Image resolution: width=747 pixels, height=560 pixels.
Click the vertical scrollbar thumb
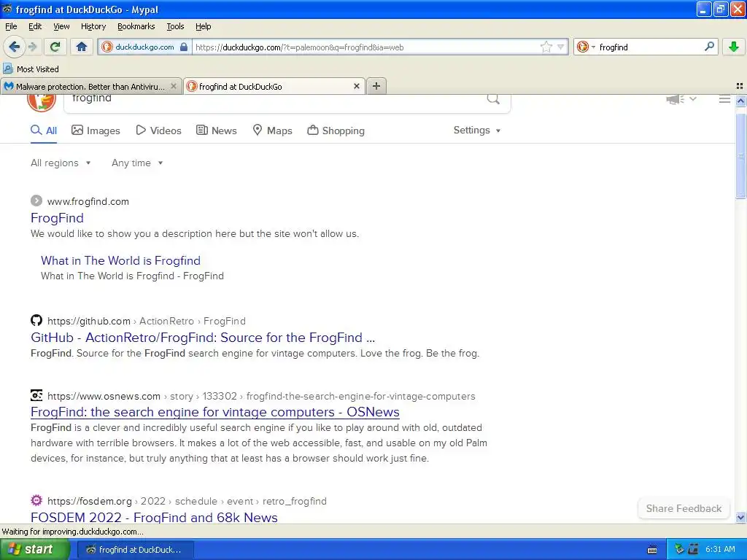[740, 156]
